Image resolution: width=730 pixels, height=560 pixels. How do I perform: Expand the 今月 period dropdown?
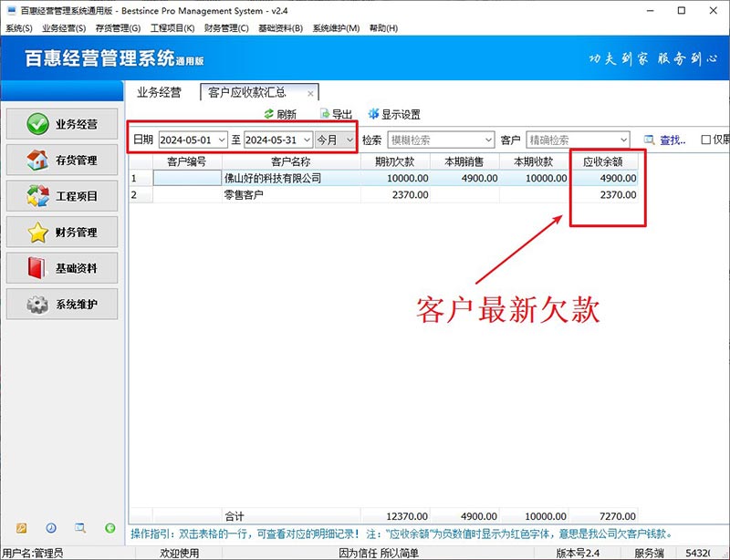(349, 140)
